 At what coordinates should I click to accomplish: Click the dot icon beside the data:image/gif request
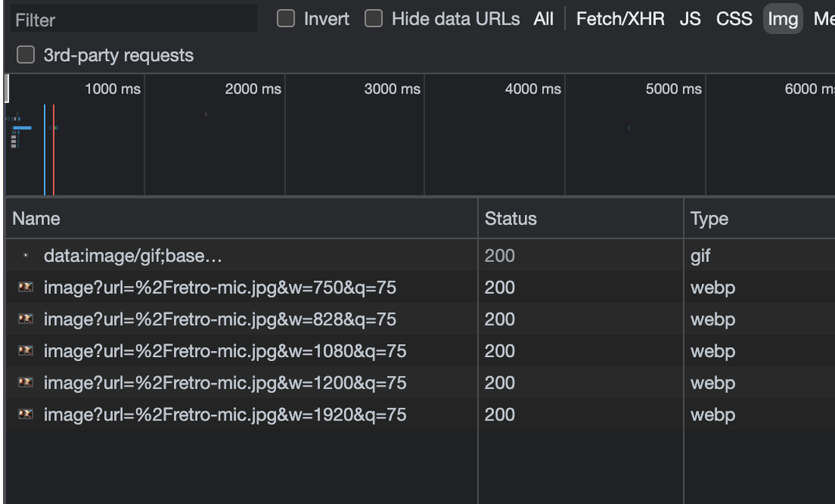tap(26, 255)
